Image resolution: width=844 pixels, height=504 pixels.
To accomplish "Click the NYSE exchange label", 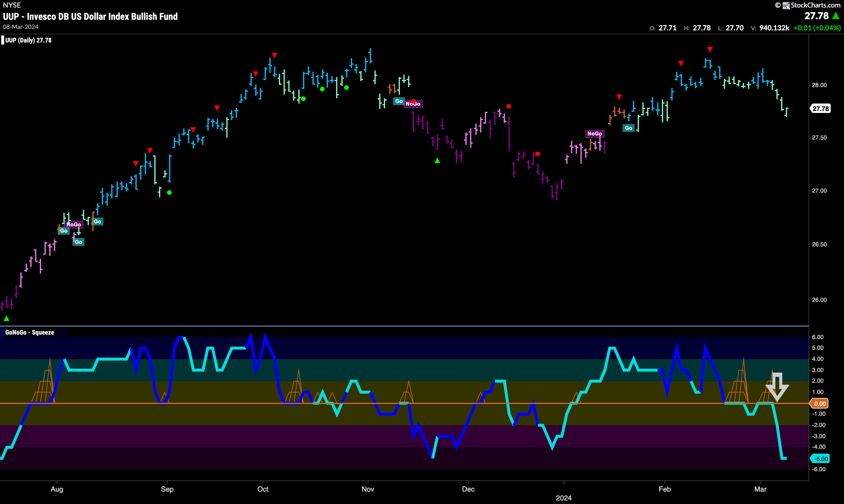I will (12, 5).
